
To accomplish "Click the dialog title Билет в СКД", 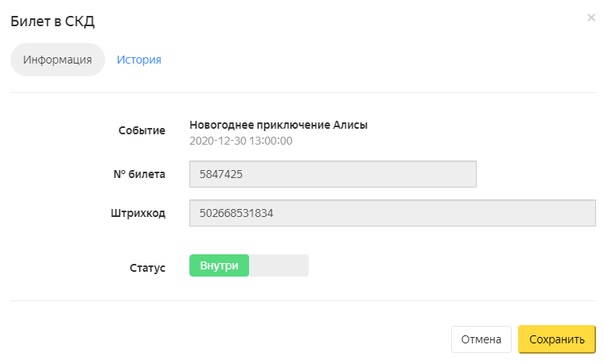I will pos(57,21).
